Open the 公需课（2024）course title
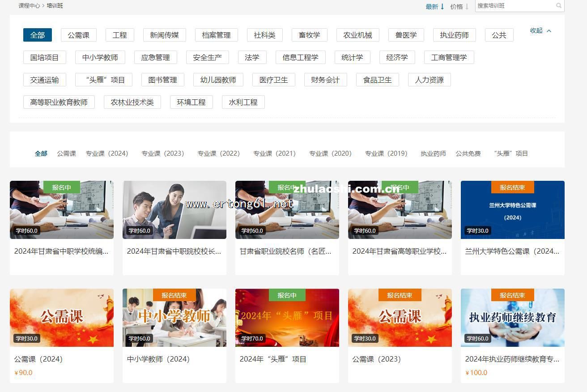 coord(38,359)
